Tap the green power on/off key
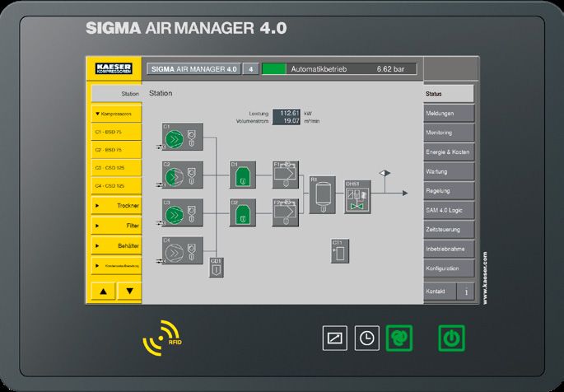This screenshot has width=564, height=392. (451, 338)
